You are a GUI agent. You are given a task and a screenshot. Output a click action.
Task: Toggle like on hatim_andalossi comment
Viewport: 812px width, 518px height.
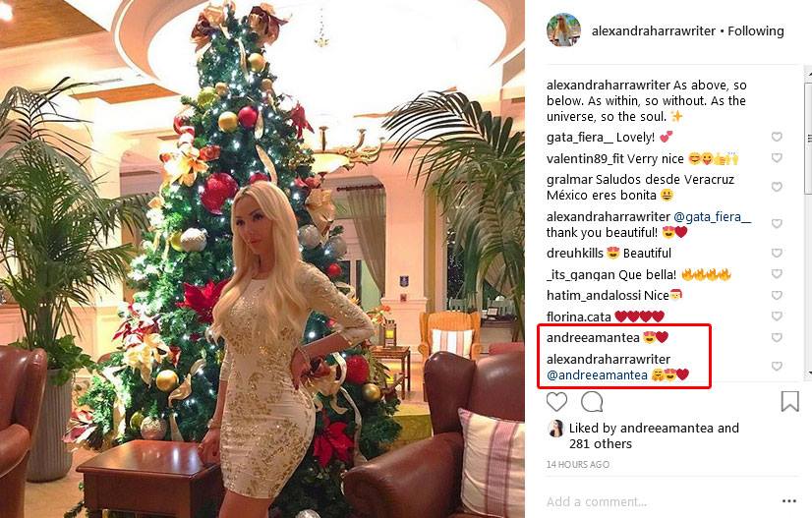777,295
